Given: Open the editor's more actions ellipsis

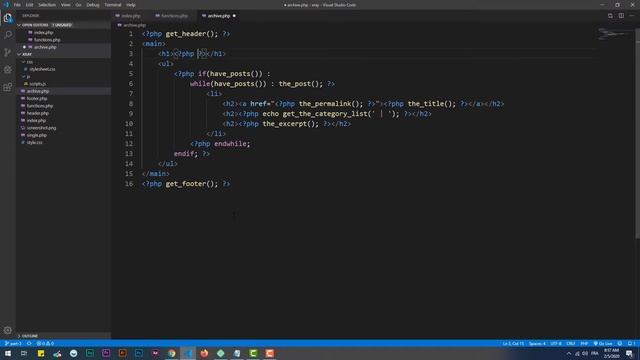Looking at the screenshot, I should click(632, 16).
